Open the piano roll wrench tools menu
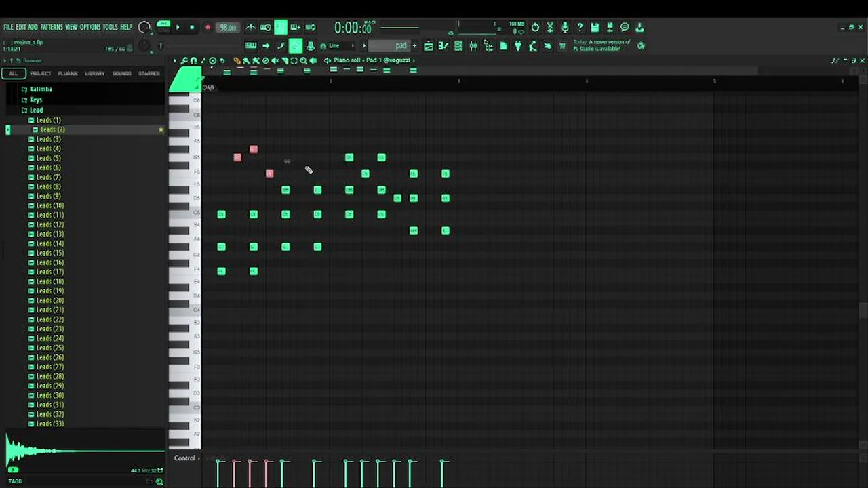Viewport: 868px width, 488px height. (184, 61)
